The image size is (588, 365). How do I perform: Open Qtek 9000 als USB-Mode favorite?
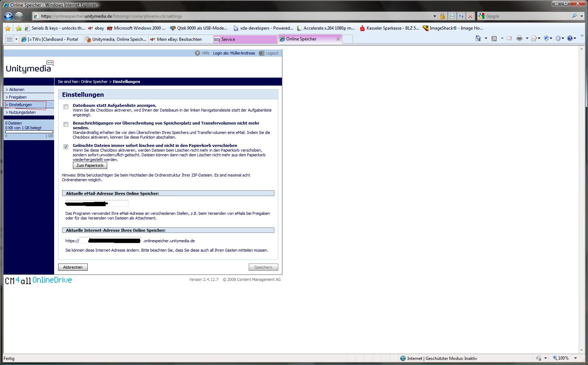[199, 28]
